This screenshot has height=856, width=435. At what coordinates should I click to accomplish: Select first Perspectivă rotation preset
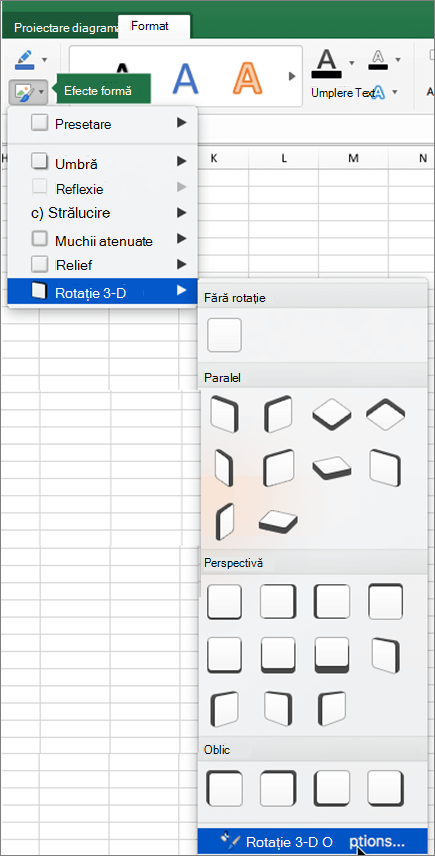click(224, 601)
